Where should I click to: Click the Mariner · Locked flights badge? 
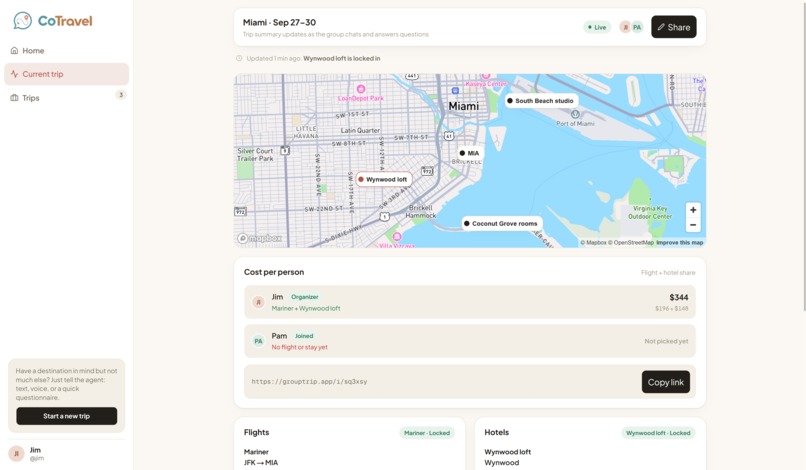click(427, 433)
